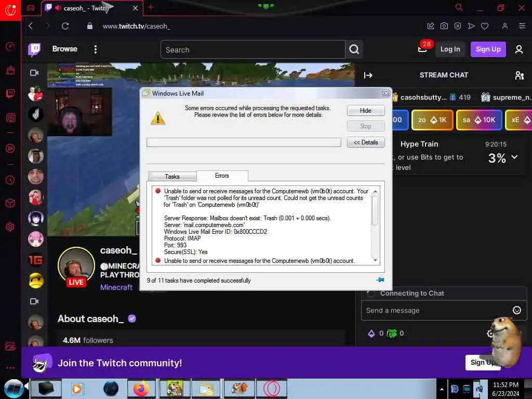The height and width of the screenshot is (399, 532).
Task: Click the errors list scrollbar thumb
Action: click(375, 210)
